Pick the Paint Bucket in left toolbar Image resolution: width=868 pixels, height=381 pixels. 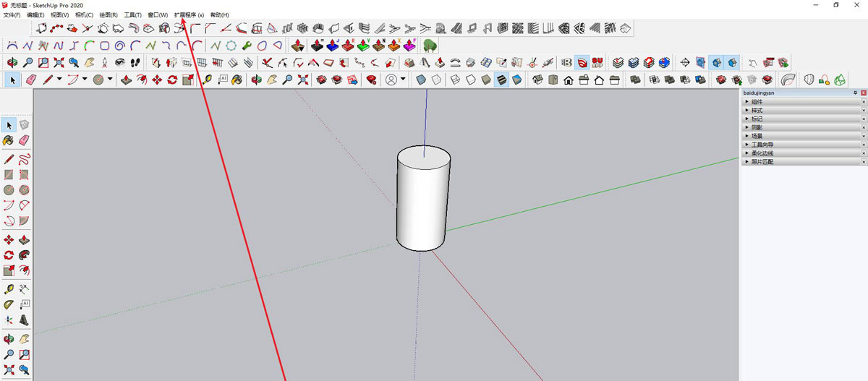pos(9,140)
